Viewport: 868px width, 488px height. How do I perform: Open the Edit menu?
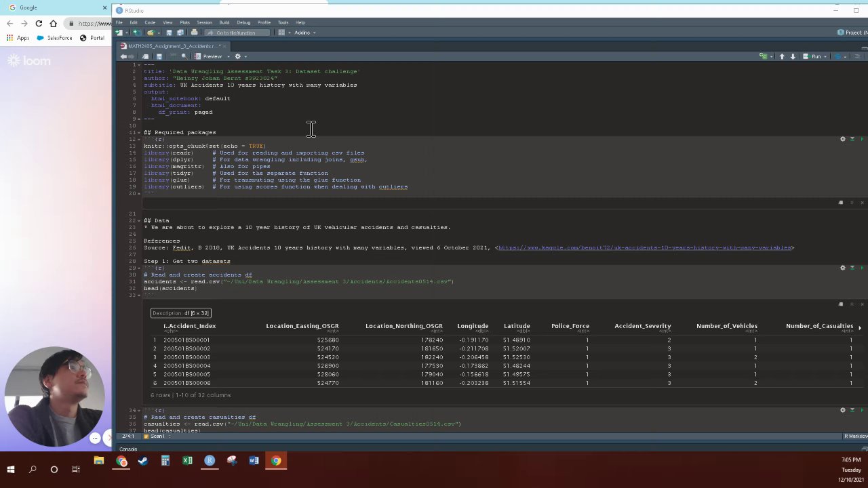coord(134,22)
